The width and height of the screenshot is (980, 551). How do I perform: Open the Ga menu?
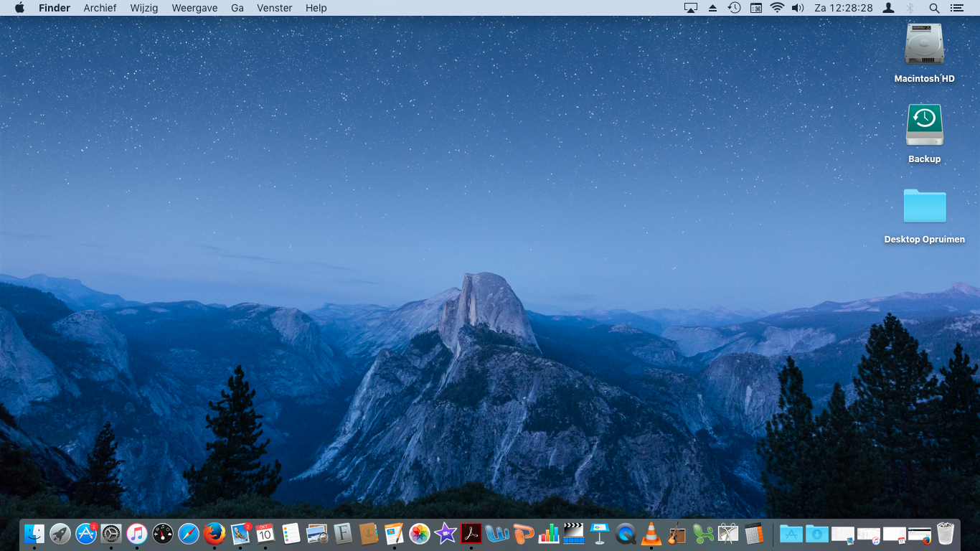[x=237, y=8]
